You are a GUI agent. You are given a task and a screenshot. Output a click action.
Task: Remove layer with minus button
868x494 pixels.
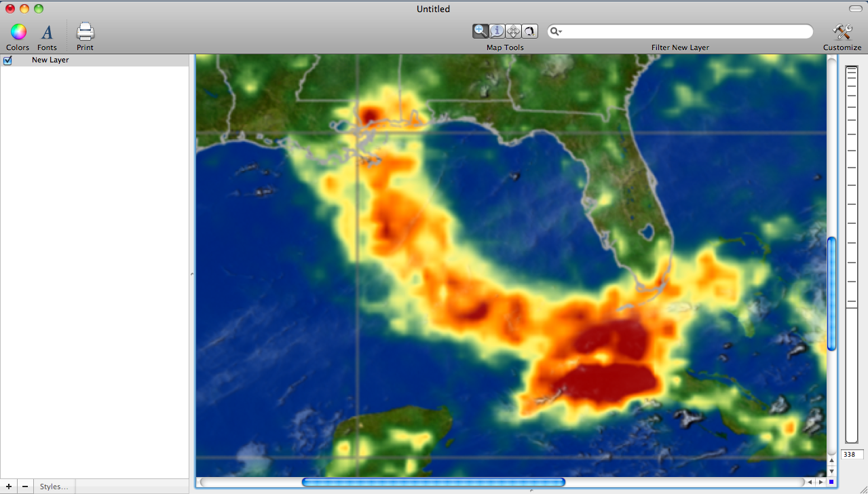pyautogui.click(x=25, y=487)
